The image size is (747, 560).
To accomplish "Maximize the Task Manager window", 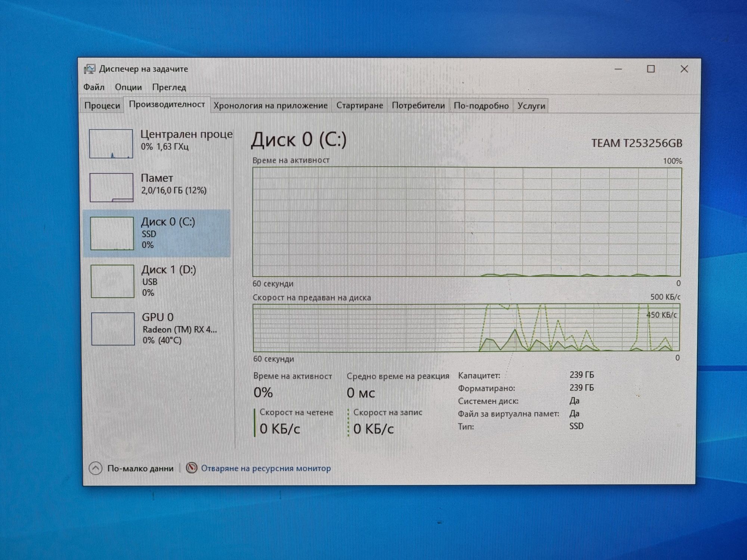I will click(651, 69).
